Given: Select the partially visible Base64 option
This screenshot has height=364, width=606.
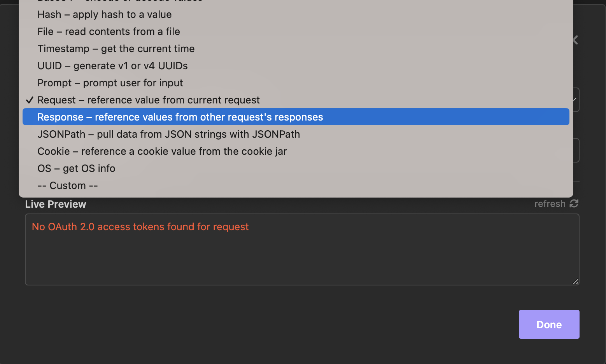Looking at the screenshot, I should (120, 1).
